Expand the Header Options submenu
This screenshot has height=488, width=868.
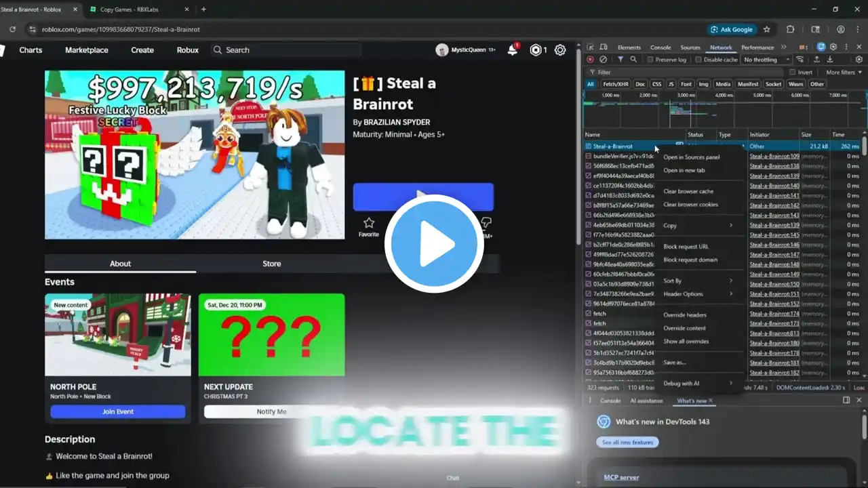point(698,294)
